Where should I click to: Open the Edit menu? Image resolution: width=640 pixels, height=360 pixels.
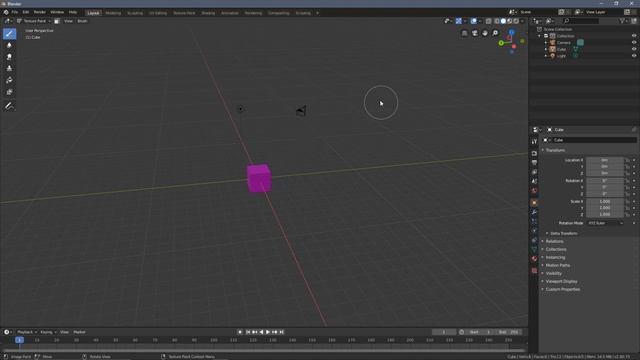coord(26,12)
